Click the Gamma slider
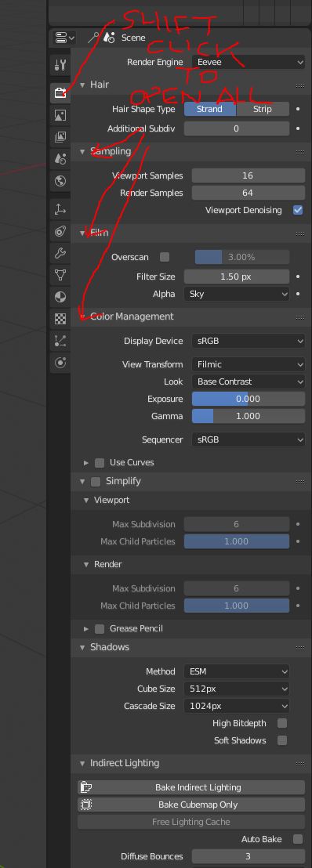 coord(249,416)
